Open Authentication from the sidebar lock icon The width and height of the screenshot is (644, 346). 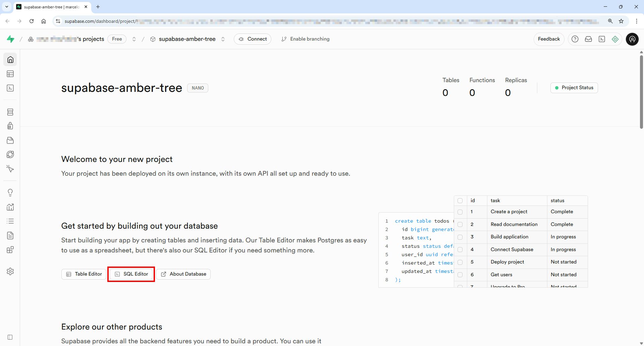click(10, 126)
